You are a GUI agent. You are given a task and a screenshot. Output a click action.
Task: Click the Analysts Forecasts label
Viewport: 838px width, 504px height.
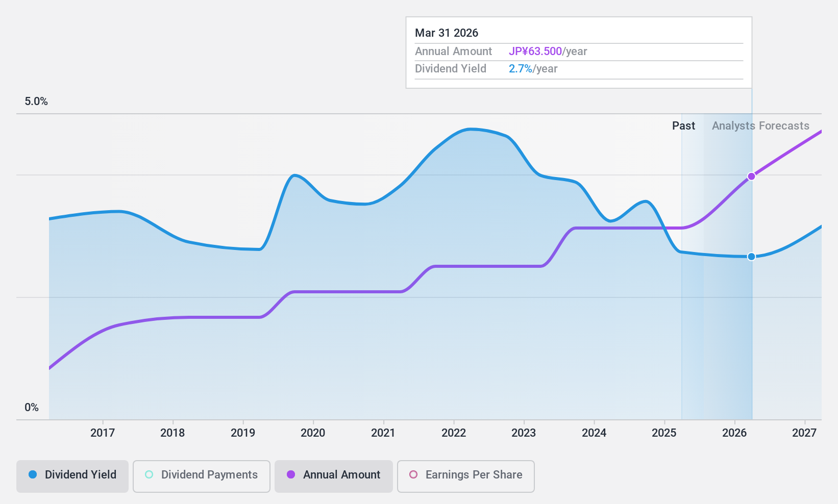point(760,126)
